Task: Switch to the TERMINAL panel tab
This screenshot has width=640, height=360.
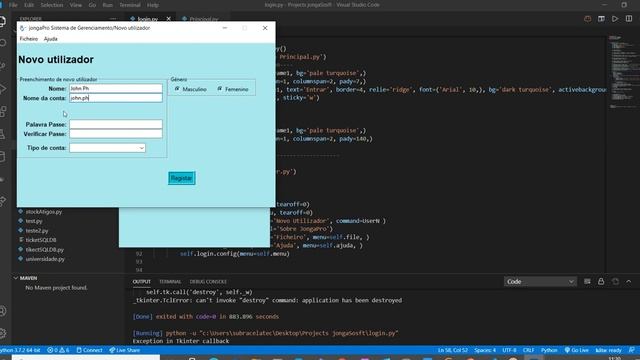Action: click(x=170, y=282)
